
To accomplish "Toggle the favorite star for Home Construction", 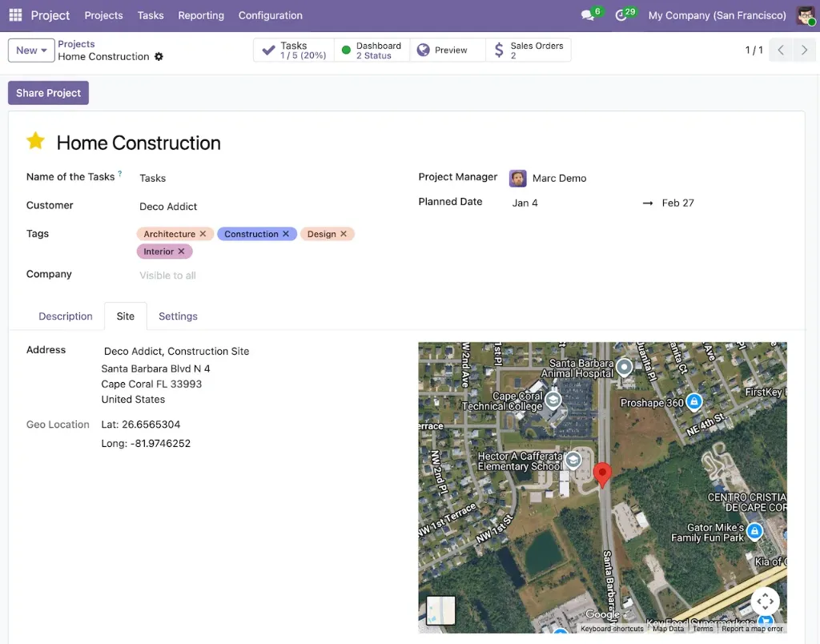I will (x=35, y=141).
